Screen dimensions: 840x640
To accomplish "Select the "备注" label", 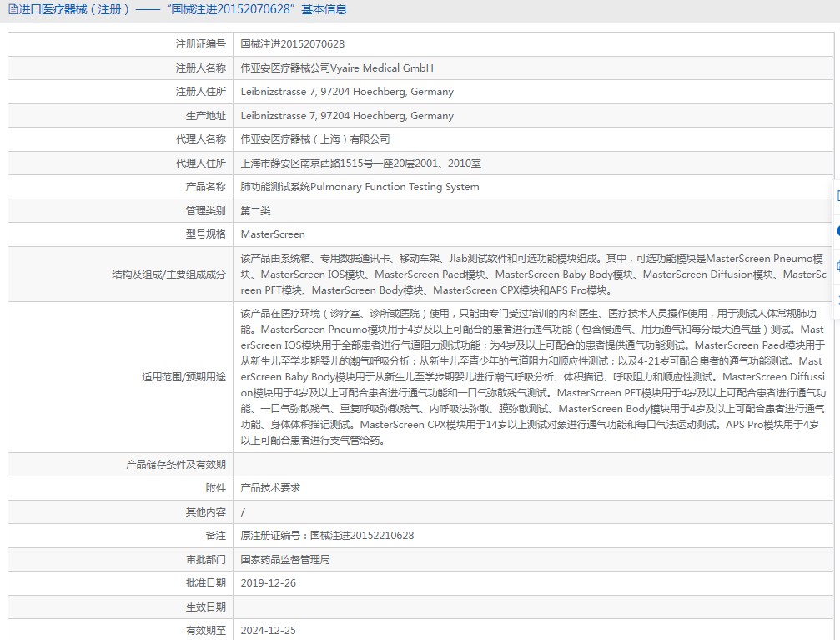I will point(216,536).
